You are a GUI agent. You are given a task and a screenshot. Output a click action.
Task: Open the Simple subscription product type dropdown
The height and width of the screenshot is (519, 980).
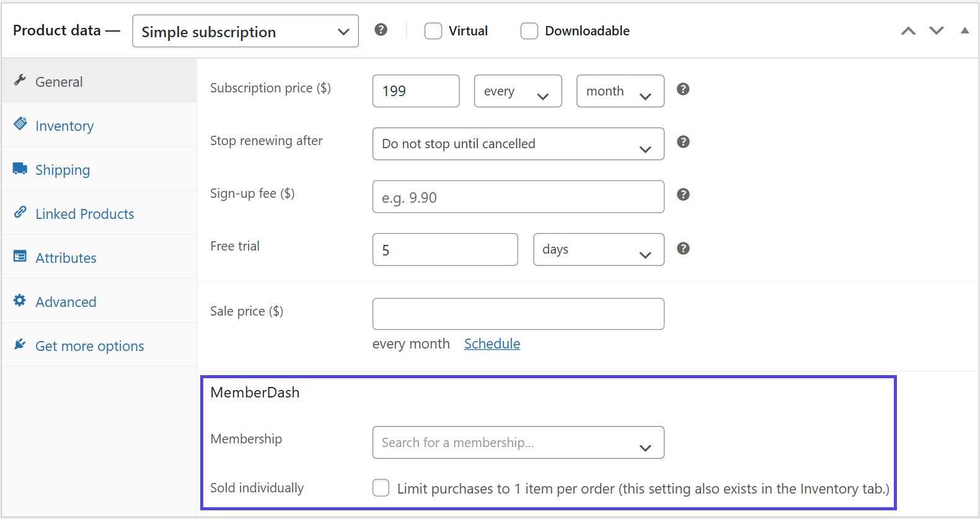point(245,31)
